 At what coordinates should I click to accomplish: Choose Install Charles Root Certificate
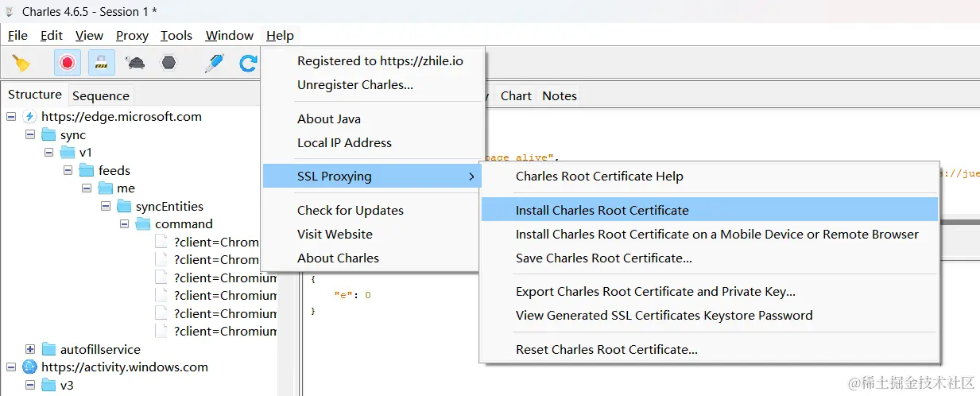tap(710, 211)
